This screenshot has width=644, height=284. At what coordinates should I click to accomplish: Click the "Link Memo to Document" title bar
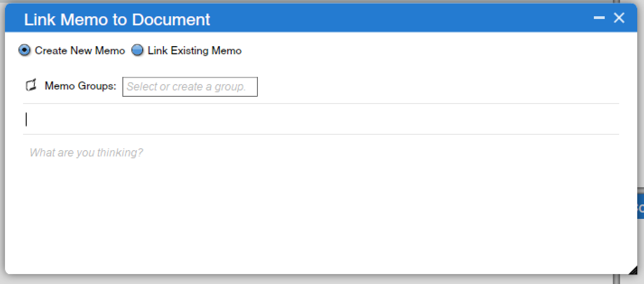(x=117, y=19)
